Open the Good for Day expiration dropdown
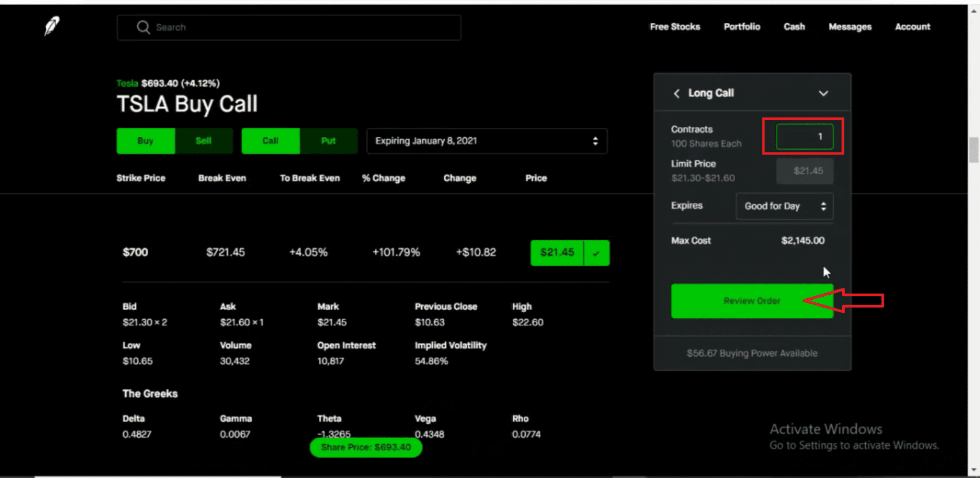 point(784,206)
